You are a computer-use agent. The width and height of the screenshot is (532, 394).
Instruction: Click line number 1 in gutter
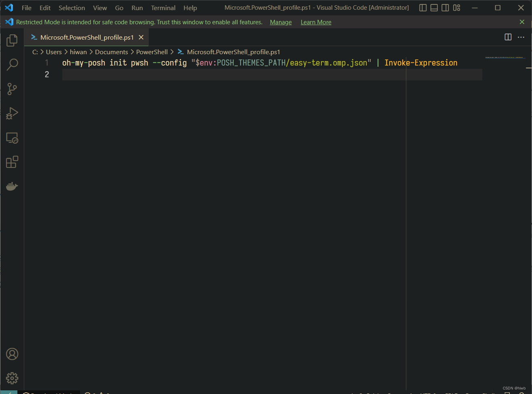click(47, 63)
